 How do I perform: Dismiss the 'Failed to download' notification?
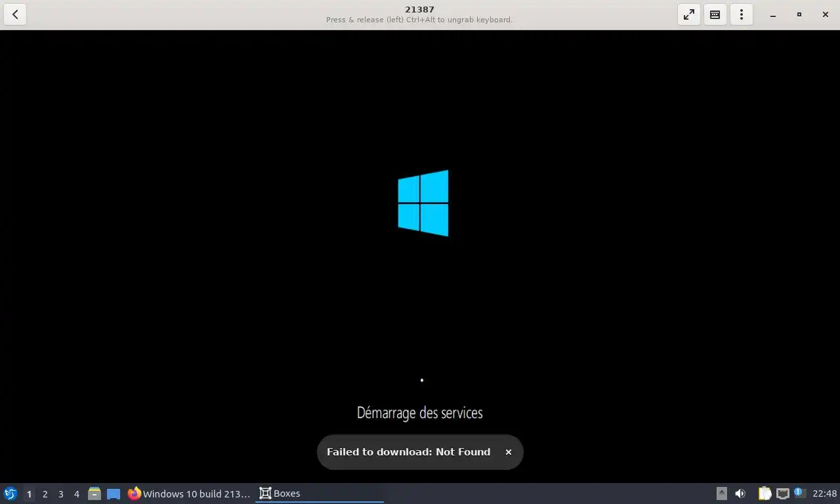(508, 452)
